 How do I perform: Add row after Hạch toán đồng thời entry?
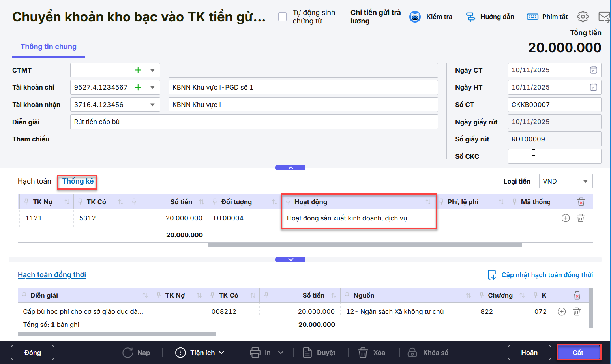tap(562, 311)
